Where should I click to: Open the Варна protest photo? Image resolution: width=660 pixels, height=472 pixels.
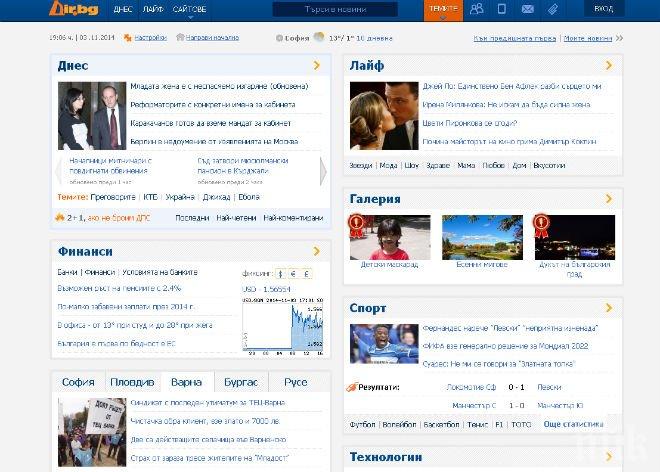(92, 432)
